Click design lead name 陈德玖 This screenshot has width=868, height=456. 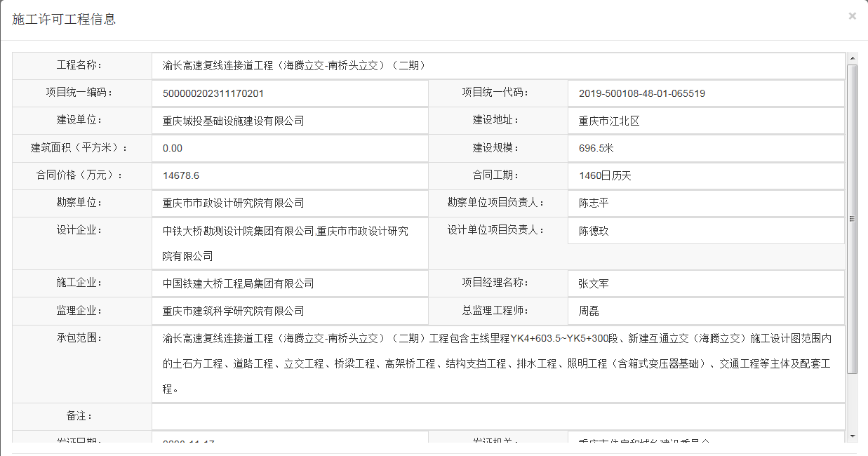click(594, 230)
